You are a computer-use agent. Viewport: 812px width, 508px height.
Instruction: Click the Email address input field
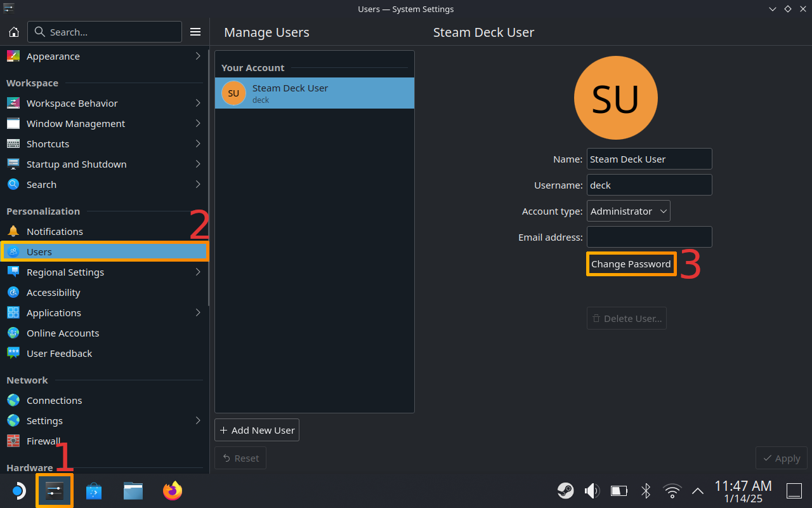[649, 236]
